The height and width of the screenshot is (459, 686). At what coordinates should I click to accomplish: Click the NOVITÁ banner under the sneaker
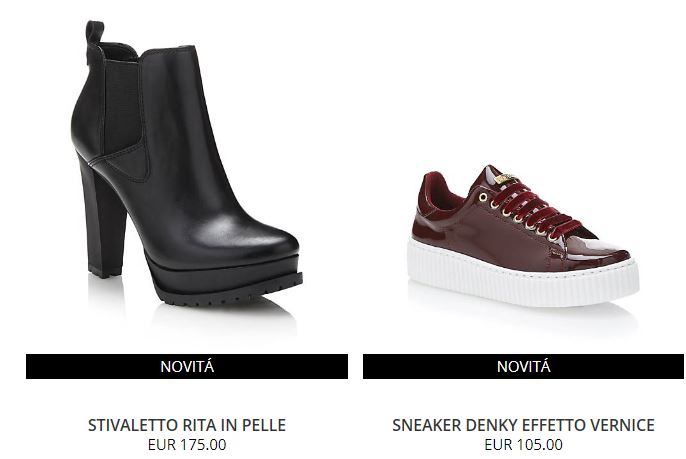523,366
